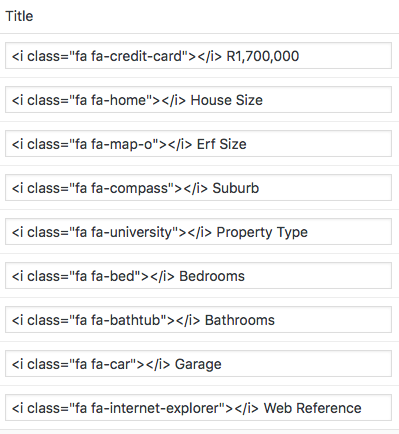Click the Title column header

(x=19, y=16)
